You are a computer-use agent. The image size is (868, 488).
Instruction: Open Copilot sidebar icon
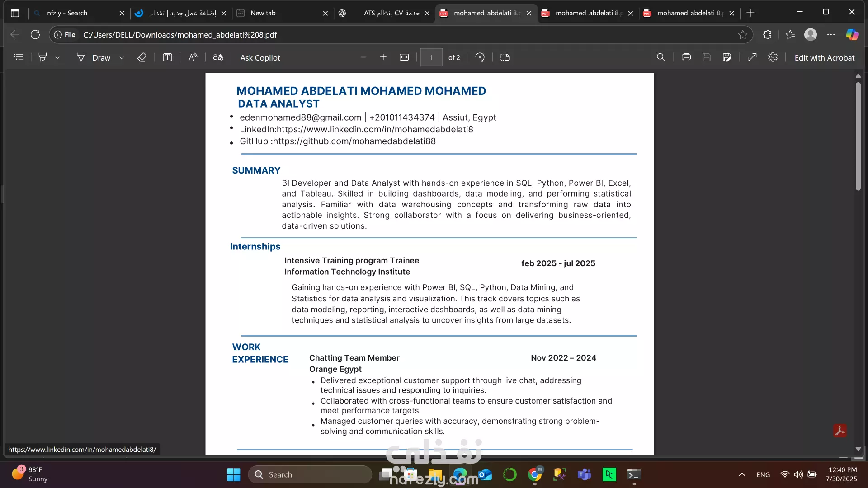852,35
